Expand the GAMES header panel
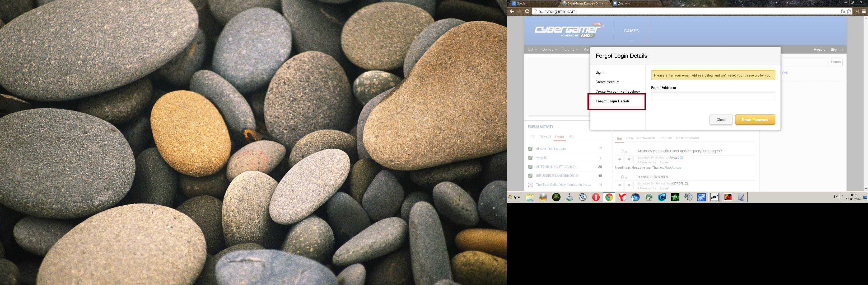The image size is (868, 285). (631, 31)
